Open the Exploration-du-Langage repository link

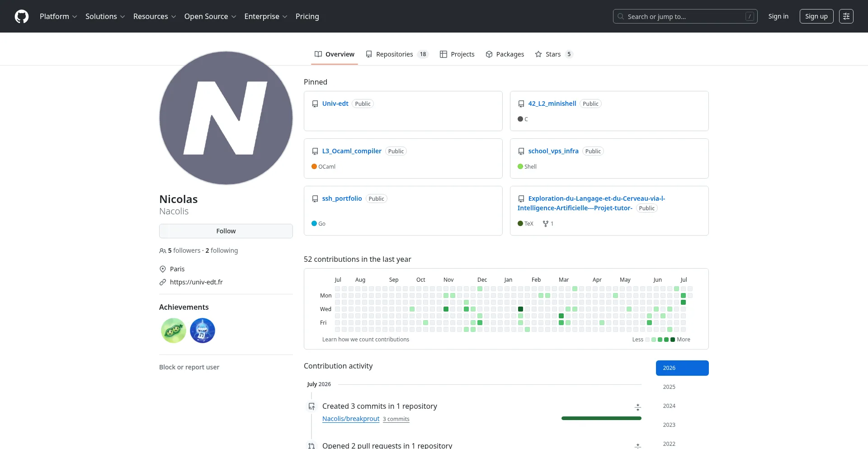pyautogui.click(x=591, y=203)
